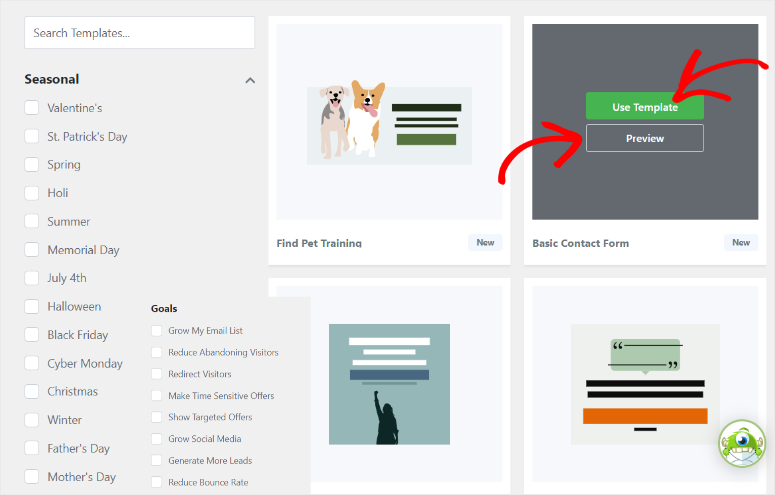775x495 pixels.
Task: Check Show Targeted Offers goal
Action: click(156, 417)
